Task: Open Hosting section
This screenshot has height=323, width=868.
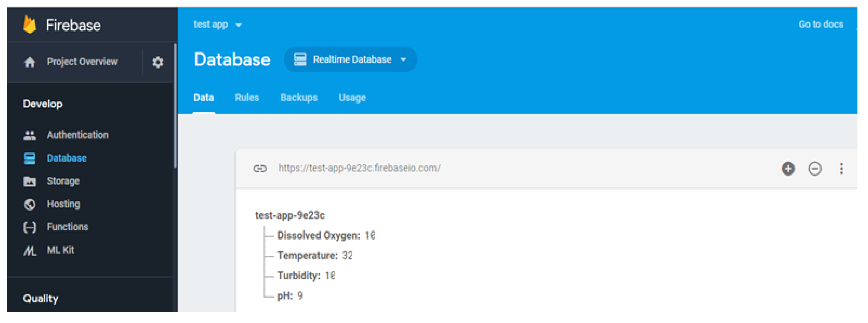Action: pos(63,204)
